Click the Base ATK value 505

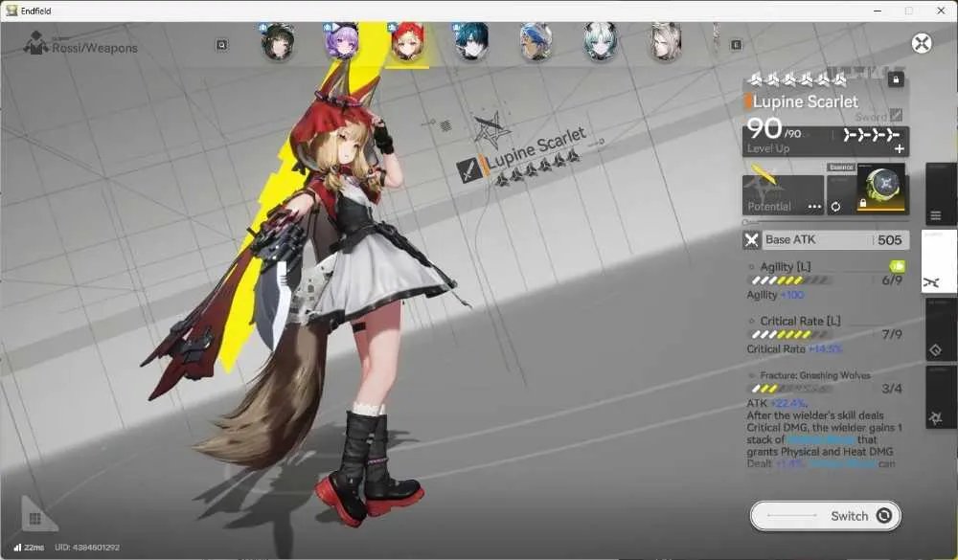point(890,240)
